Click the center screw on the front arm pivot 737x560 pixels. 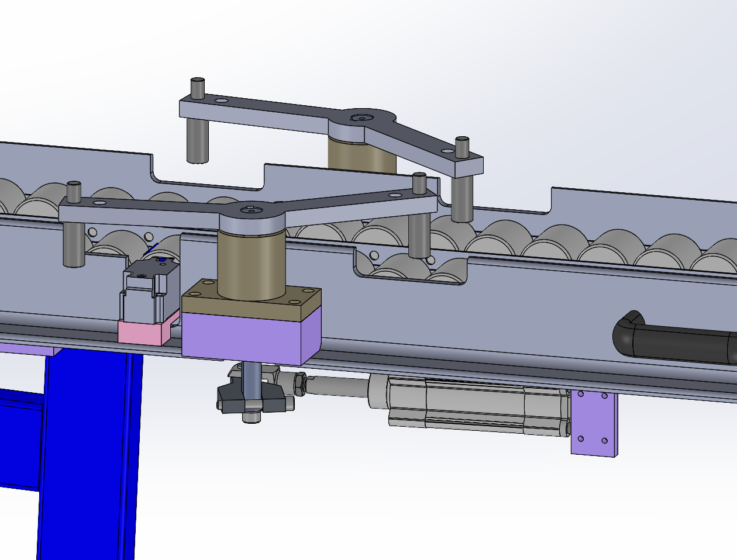(252, 209)
